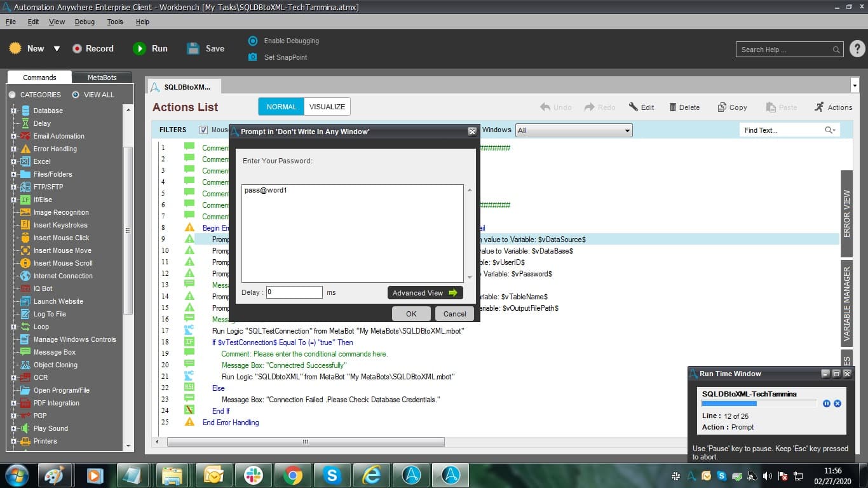This screenshot has height=488, width=868.
Task: Select the VIEW ALL radio button
Action: [x=76, y=95]
